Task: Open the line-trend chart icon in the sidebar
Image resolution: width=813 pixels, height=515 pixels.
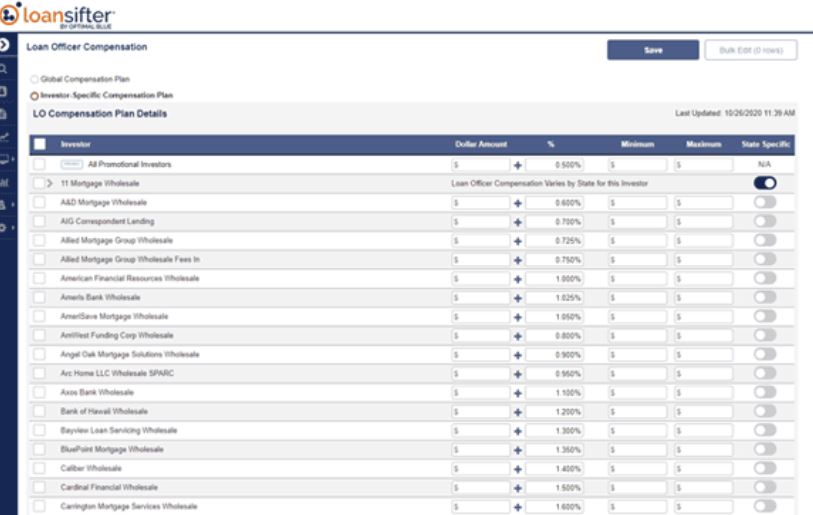Action: (4, 137)
